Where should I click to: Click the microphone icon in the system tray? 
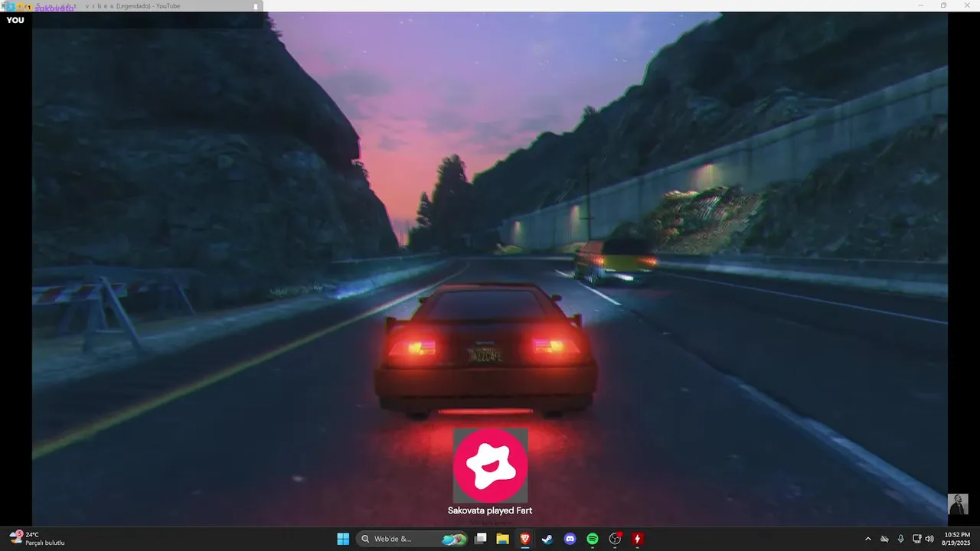900,539
